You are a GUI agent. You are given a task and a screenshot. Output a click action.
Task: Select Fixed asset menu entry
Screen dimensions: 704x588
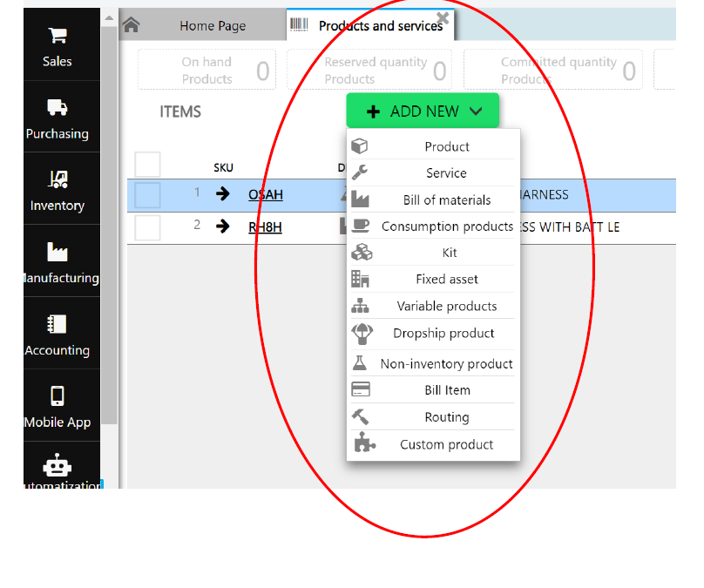[x=433, y=279]
